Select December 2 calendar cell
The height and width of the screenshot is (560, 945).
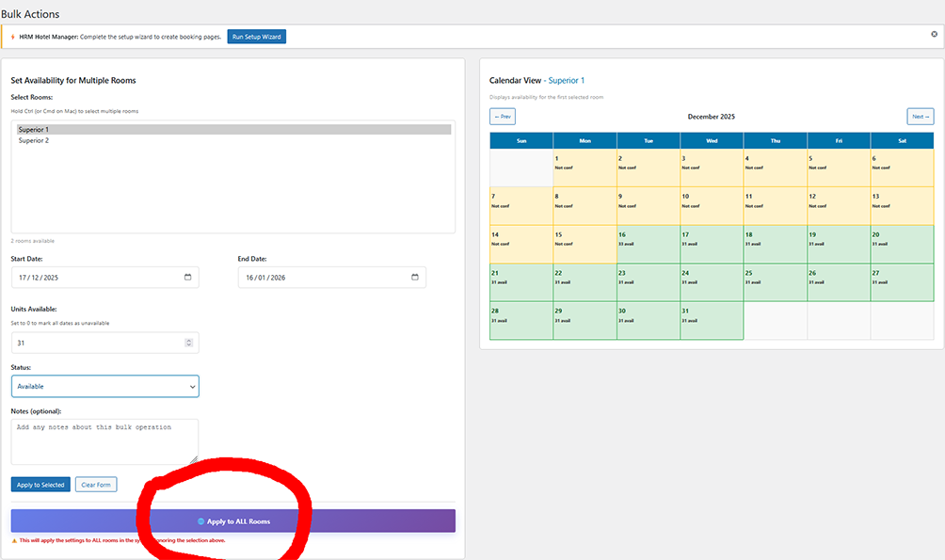[649, 168]
